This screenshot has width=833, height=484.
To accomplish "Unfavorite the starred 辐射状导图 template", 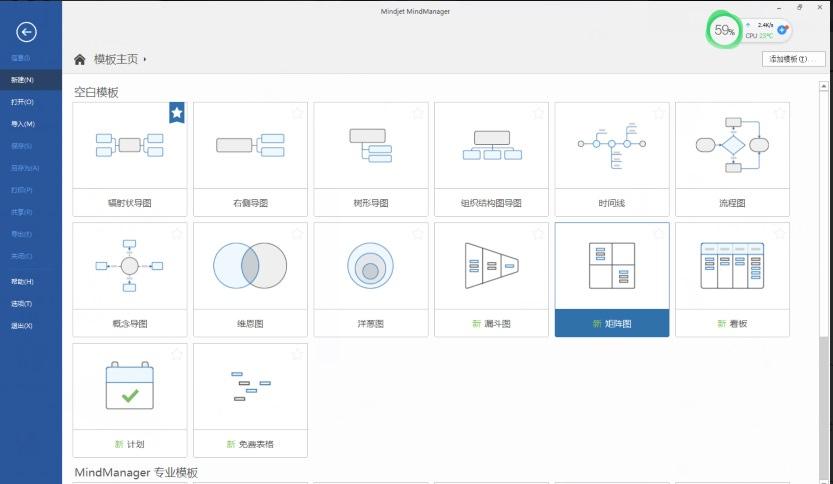I will pos(176,113).
